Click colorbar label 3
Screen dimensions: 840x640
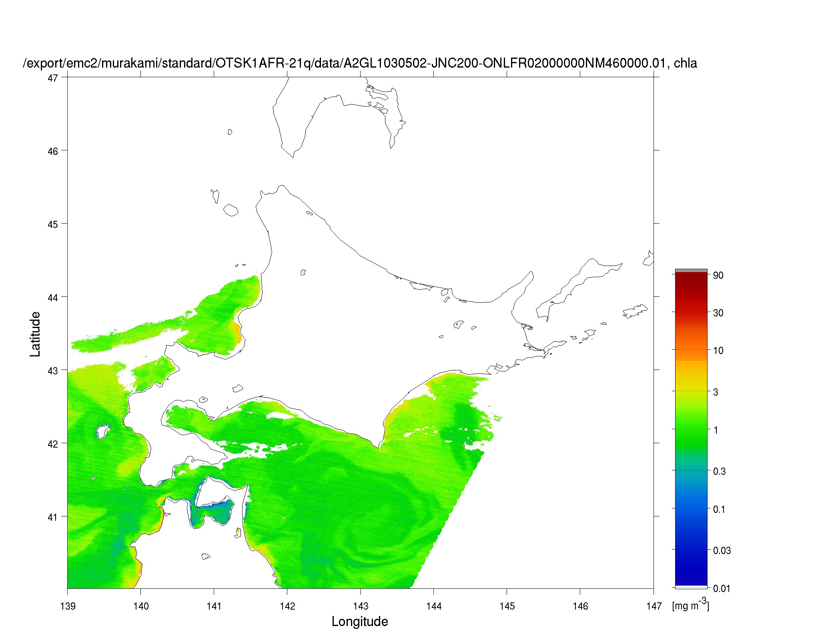tap(716, 392)
